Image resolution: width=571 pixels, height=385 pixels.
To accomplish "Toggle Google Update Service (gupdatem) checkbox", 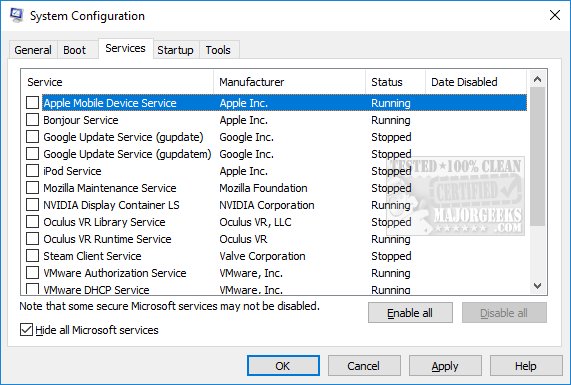I will pyautogui.click(x=32, y=154).
